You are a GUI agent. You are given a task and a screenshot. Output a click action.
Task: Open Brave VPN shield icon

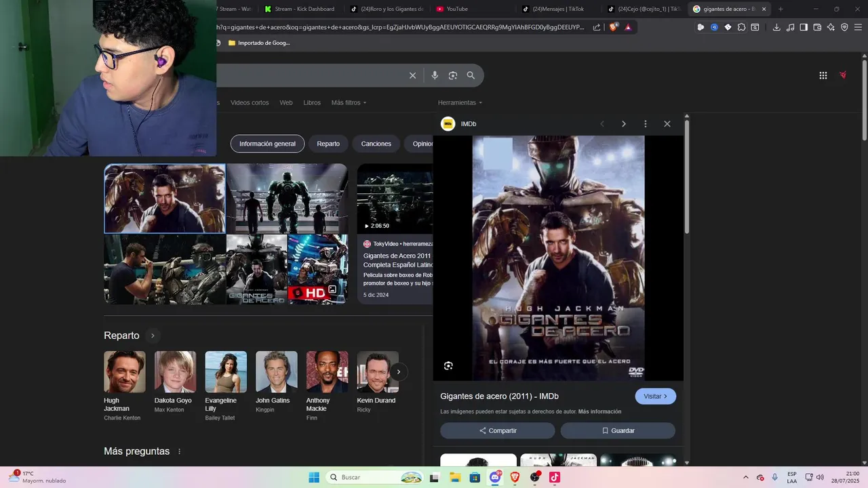[x=844, y=27]
